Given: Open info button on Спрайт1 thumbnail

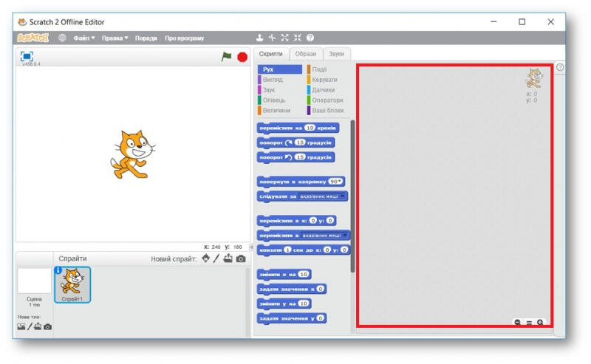Looking at the screenshot, I should tap(58, 270).
